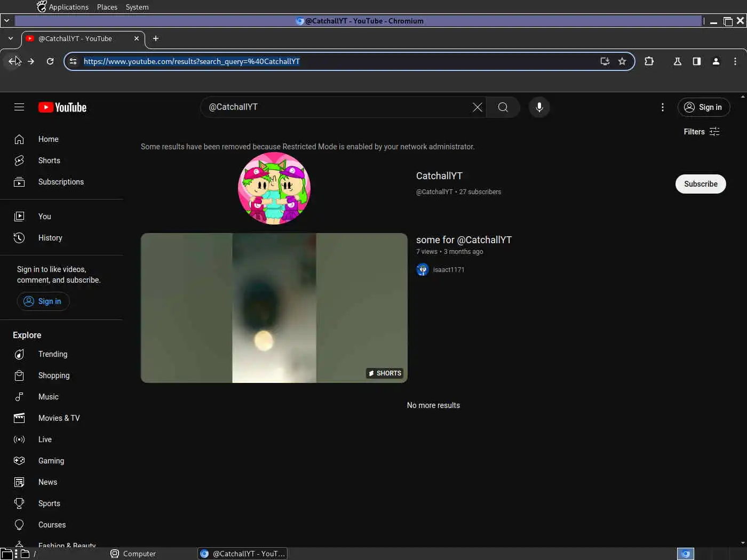The height and width of the screenshot is (560, 747).
Task: Click the YouTube logo
Action: click(62, 107)
